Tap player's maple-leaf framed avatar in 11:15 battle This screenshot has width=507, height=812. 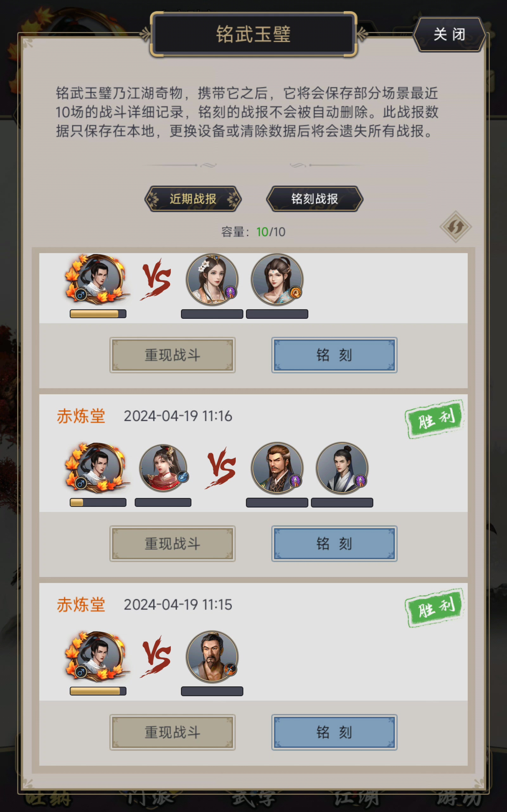[97, 657]
